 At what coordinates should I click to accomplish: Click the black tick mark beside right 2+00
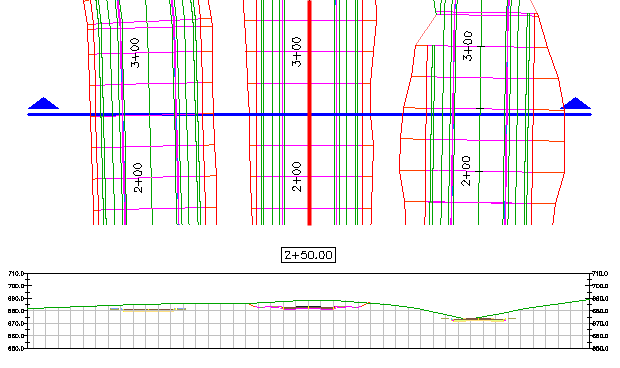click(479, 172)
